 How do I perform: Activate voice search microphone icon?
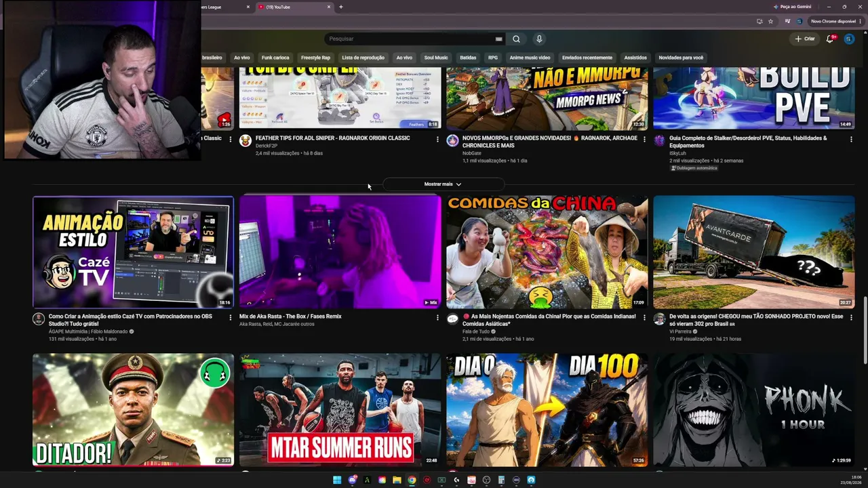[539, 39]
